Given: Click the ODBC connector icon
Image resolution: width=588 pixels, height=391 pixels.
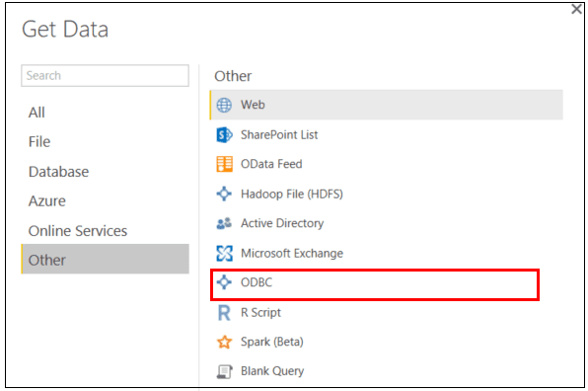Looking at the screenshot, I should click(224, 282).
